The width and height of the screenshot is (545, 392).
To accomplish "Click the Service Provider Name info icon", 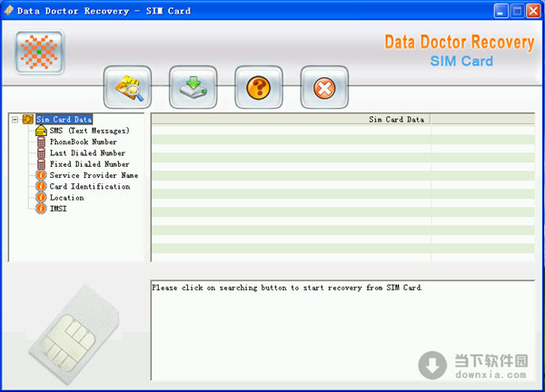I will coord(41,175).
